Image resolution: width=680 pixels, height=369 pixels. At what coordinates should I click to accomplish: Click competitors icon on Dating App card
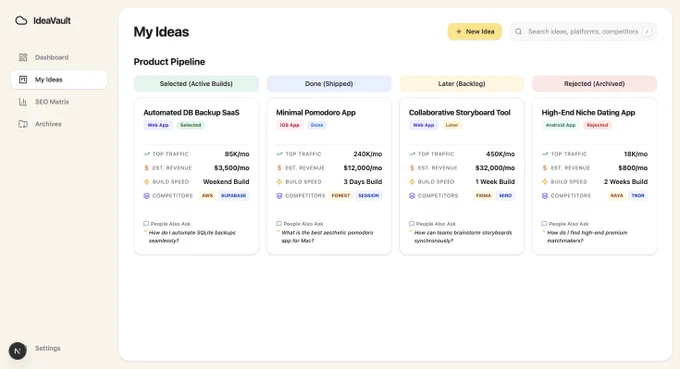[545, 196]
